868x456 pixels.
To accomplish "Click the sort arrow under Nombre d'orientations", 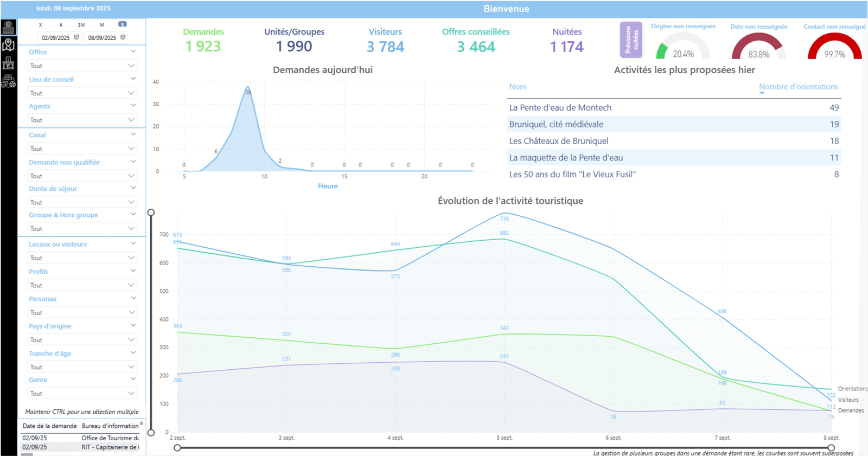I will point(762,93).
